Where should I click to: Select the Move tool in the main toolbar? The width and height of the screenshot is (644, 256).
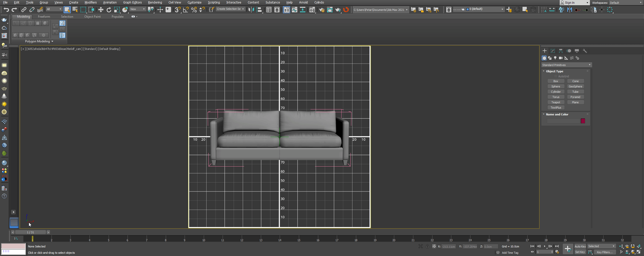(x=101, y=10)
